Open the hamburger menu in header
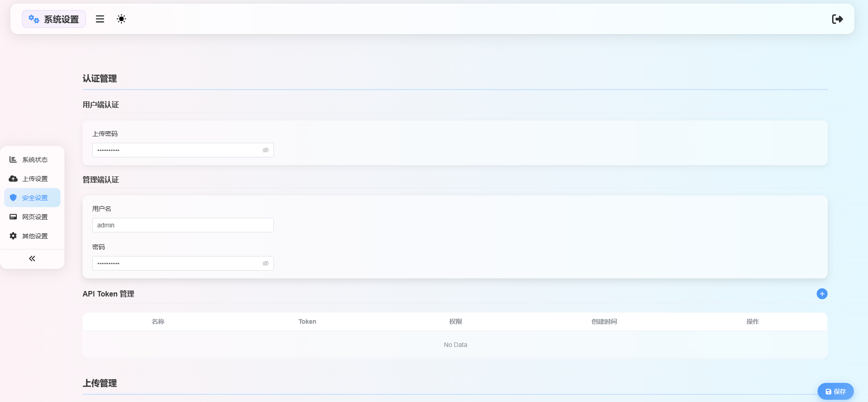 [100, 19]
